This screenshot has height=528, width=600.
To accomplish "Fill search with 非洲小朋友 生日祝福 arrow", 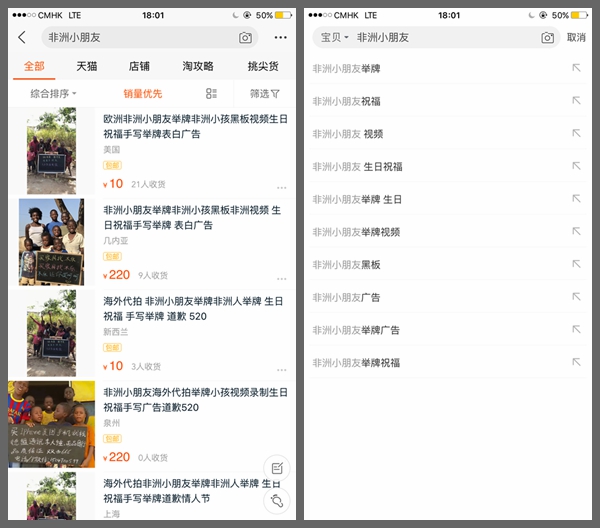I will tap(576, 166).
